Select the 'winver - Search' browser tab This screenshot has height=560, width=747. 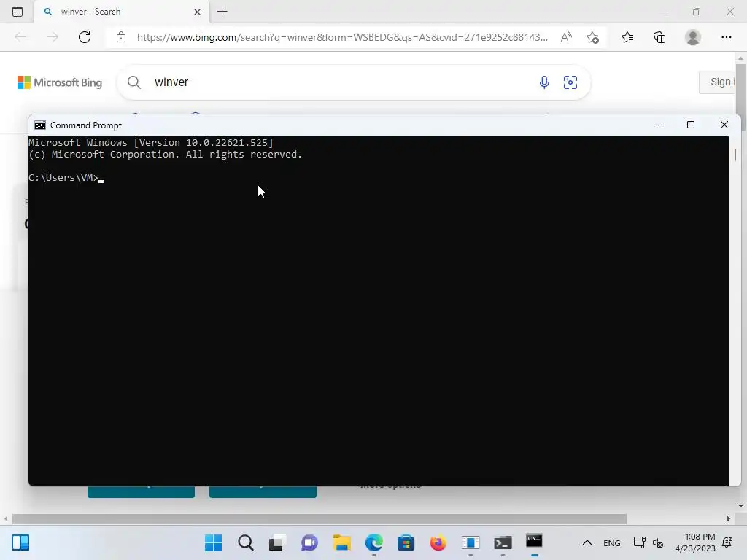[x=122, y=12]
